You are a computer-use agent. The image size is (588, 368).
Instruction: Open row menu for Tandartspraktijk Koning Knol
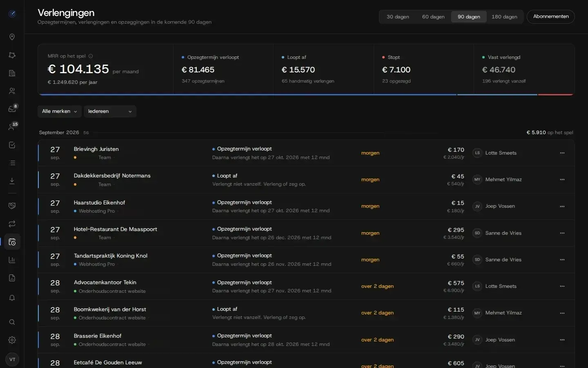(x=562, y=260)
